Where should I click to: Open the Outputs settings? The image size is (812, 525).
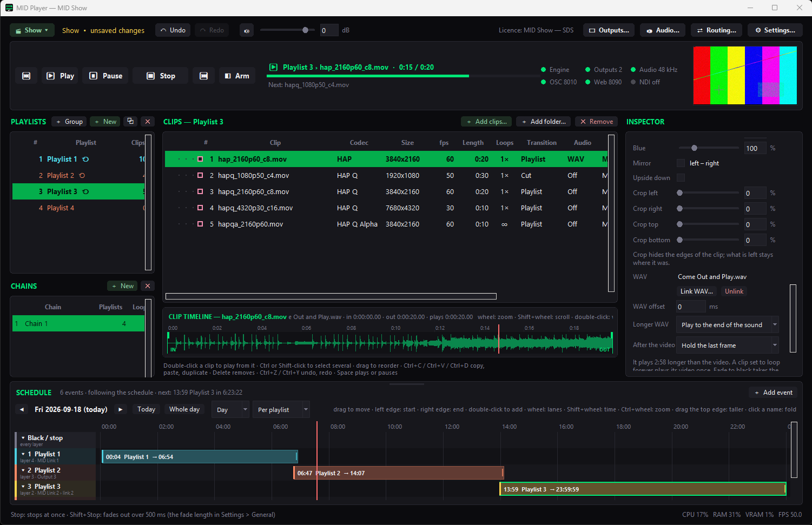[x=609, y=30]
